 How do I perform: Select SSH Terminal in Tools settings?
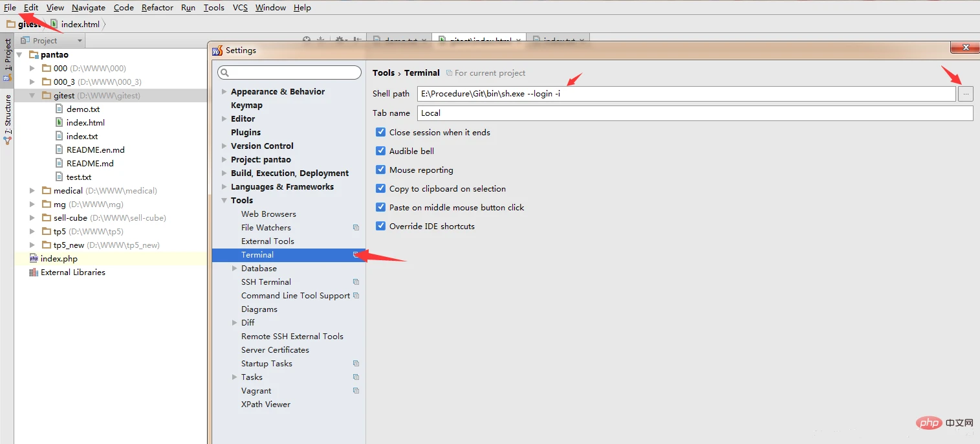pyautogui.click(x=266, y=282)
